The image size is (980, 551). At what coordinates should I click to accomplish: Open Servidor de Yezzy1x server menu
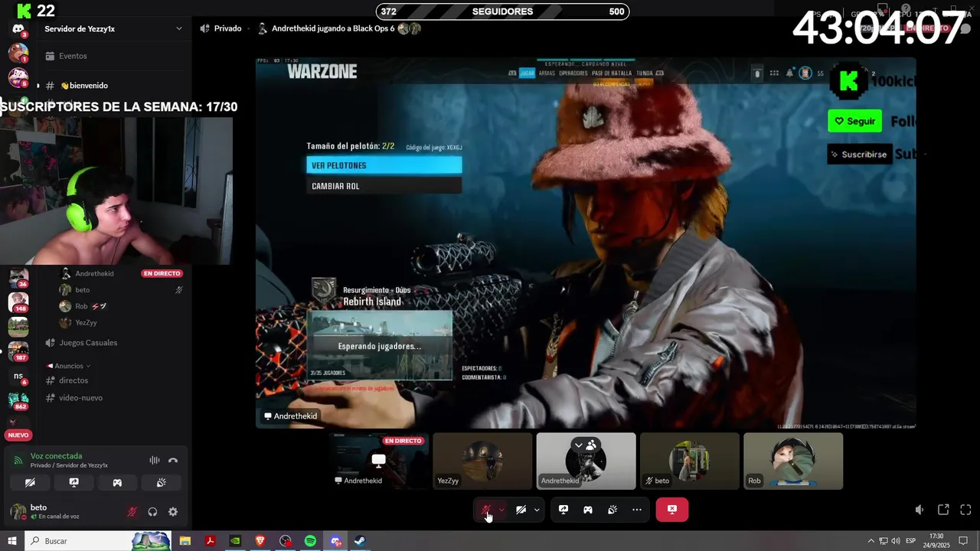[x=113, y=28]
